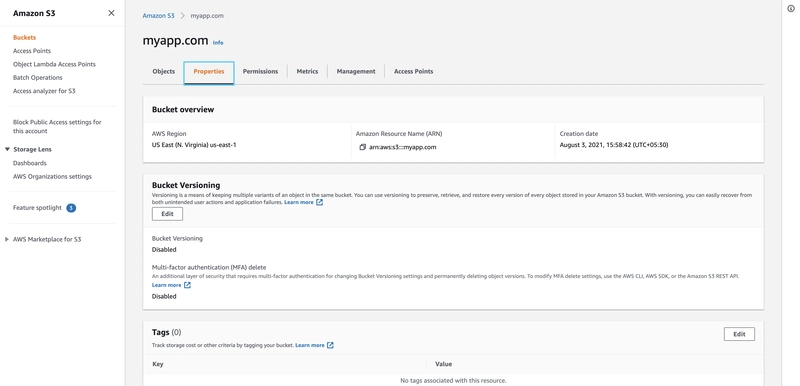Close the Amazon S3 navigation sidebar
800x386 pixels.
point(111,13)
